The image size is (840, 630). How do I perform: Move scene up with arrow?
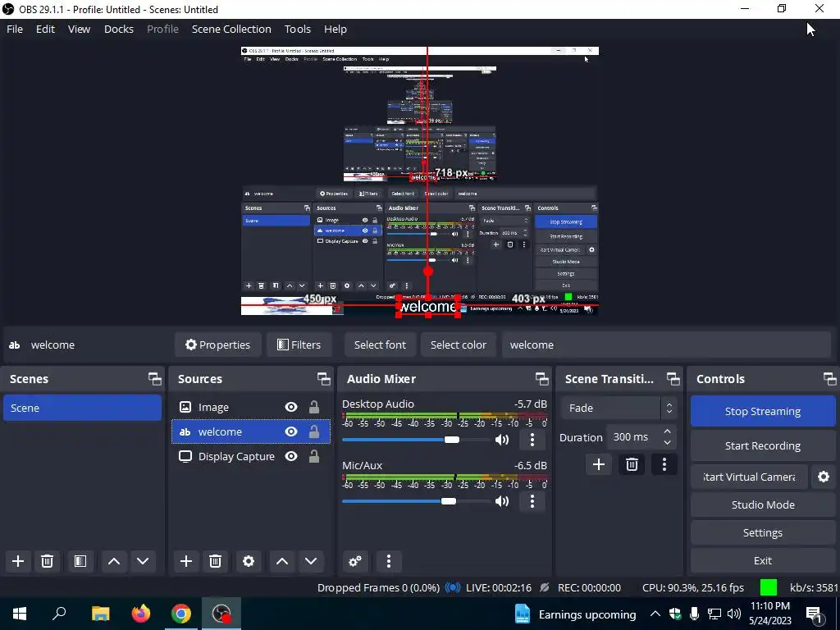[x=113, y=561]
